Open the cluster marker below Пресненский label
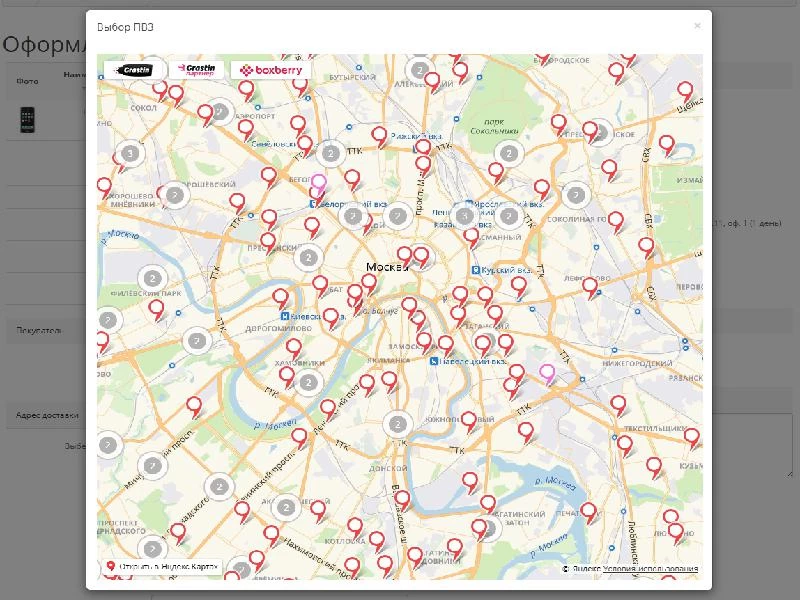Image resolution: width=800 pixels, height=600 pixels. point(308,258)
